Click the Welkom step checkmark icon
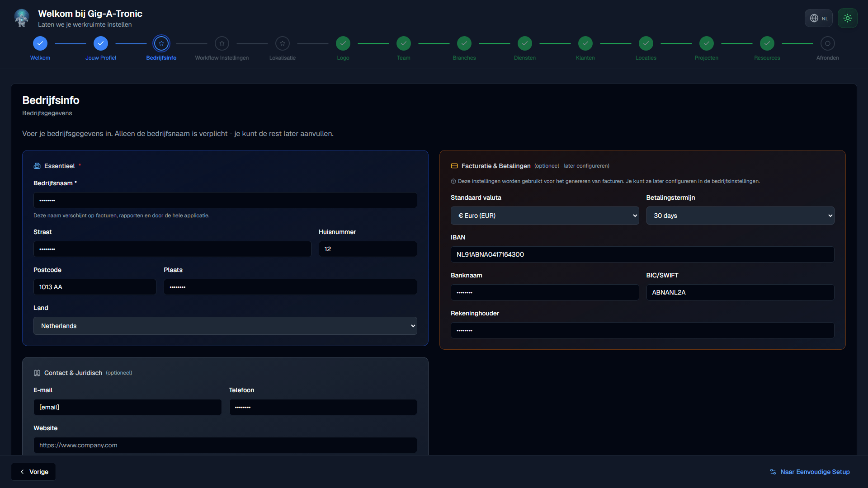868x488 pixels. (x=40, y=43)
